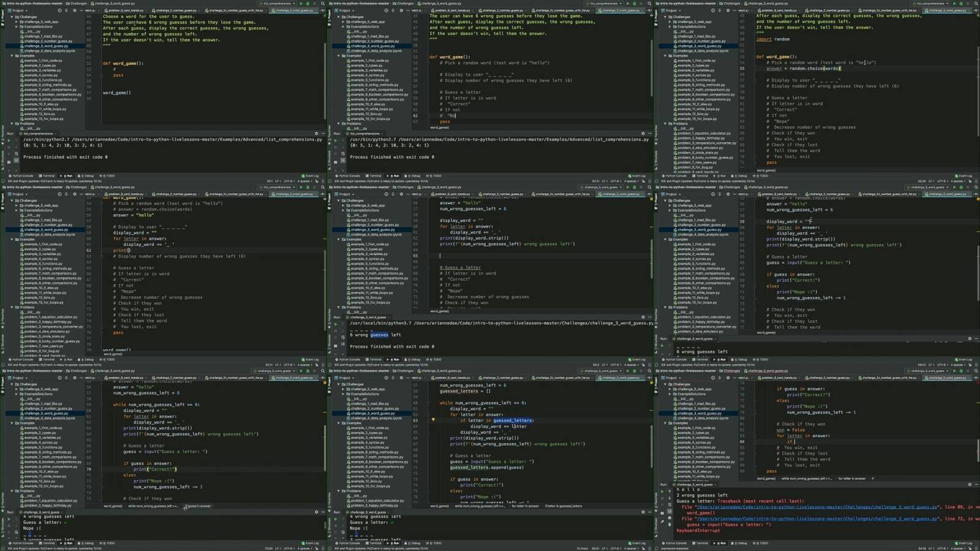Click the Run console settings gear in the bottom-right panel
The image size is (980, 551).
[970, 484]
